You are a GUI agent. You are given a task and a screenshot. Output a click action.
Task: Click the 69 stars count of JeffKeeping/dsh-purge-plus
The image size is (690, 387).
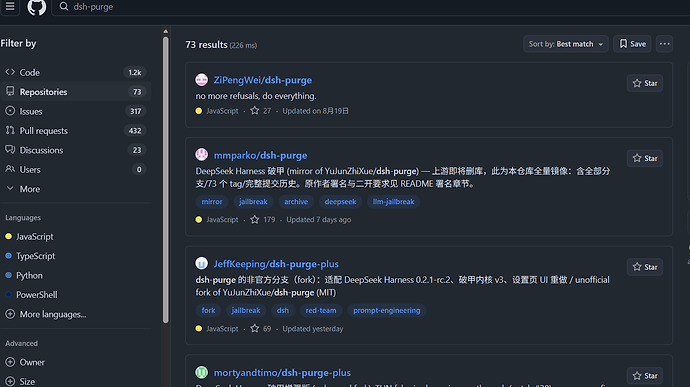tap(261, 329)
